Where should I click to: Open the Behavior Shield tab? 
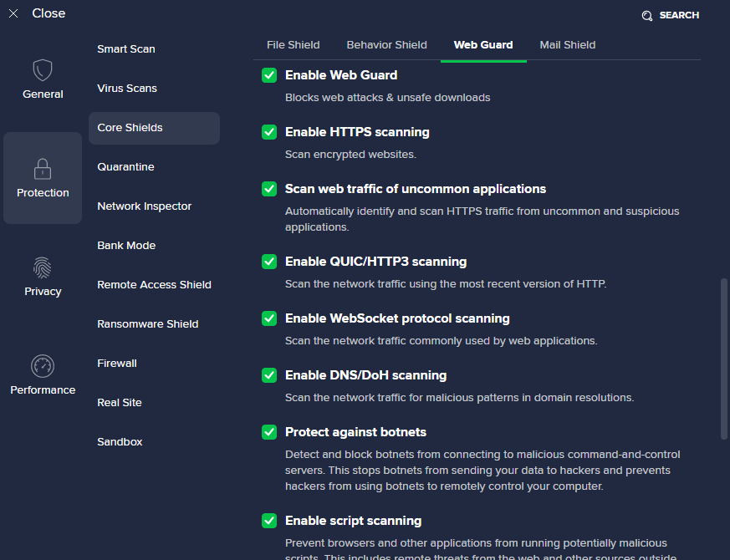point(386,45)
